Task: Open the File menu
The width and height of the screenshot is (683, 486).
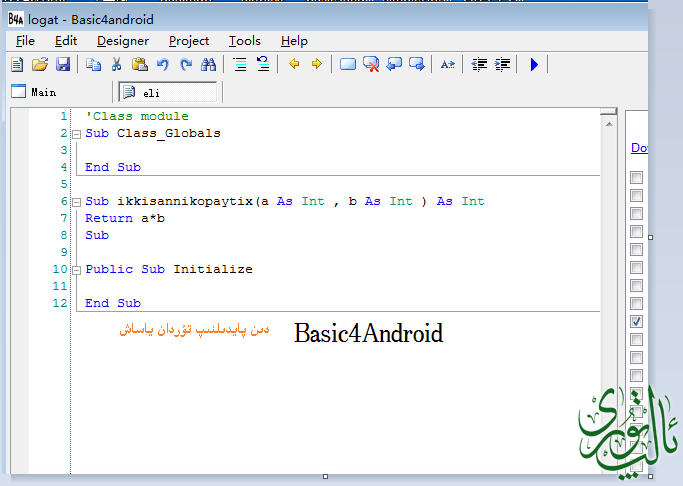Action: (25, 41)
